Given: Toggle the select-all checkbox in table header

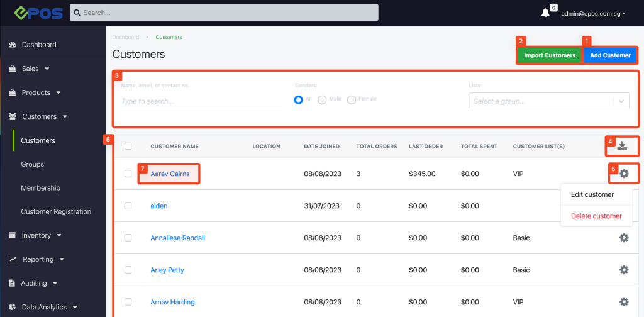Looking at the screenshot, I should point(128,146).
